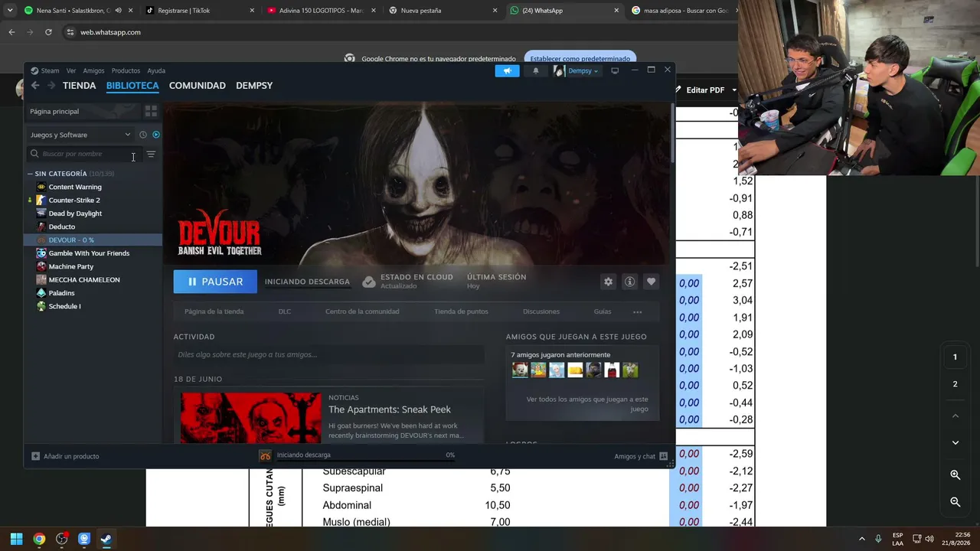
Task: Add DEVOUR to favorites heart
Action: pos(651,282)
